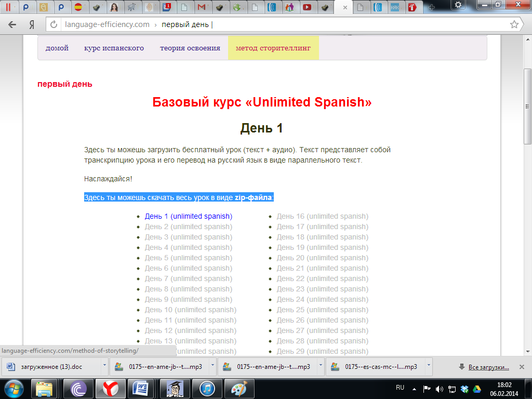Open Paint from the taskbar

[x=240, y=389]
